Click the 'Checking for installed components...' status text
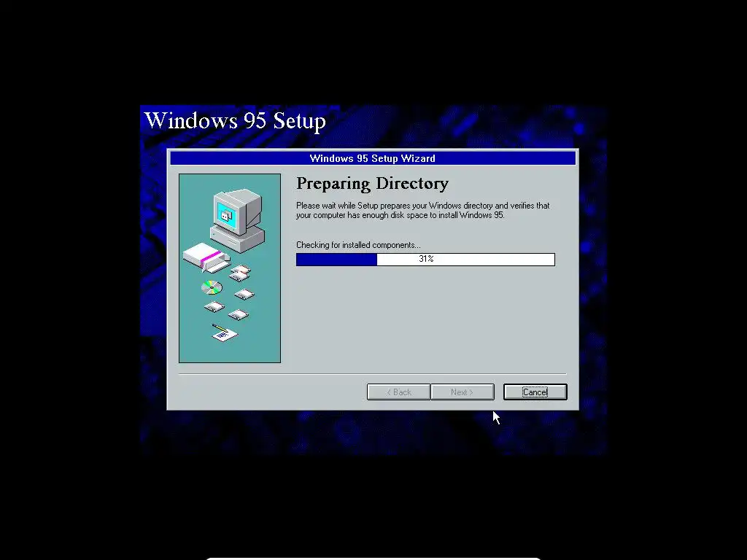 358,245
